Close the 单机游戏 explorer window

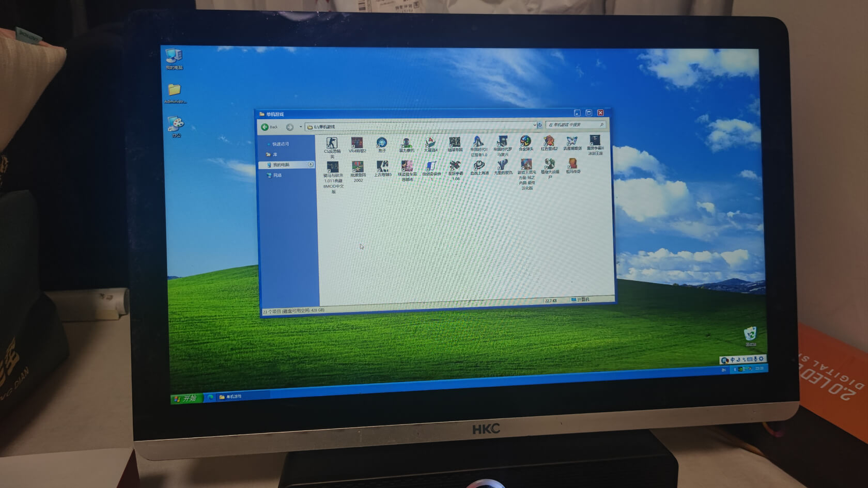tap(600, 113)
